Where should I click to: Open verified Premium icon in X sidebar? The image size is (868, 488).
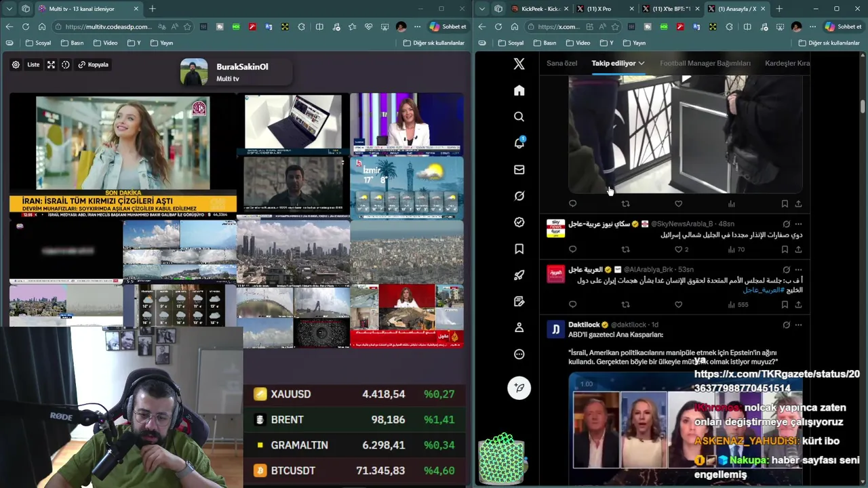pos(519,222)
